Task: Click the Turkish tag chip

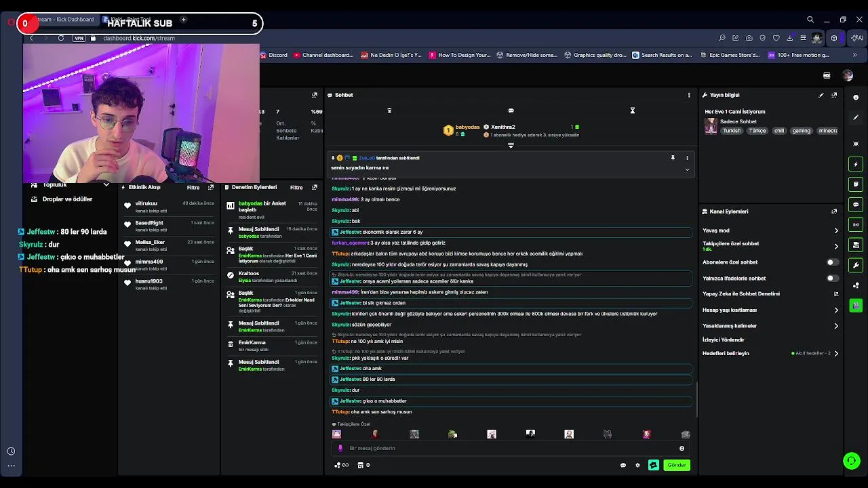Action: click(732, 131)
